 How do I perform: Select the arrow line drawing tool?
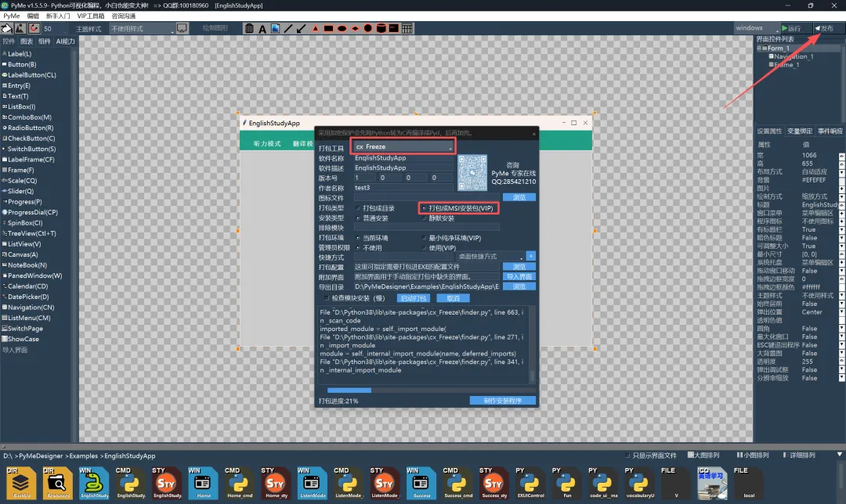(301, 29)
